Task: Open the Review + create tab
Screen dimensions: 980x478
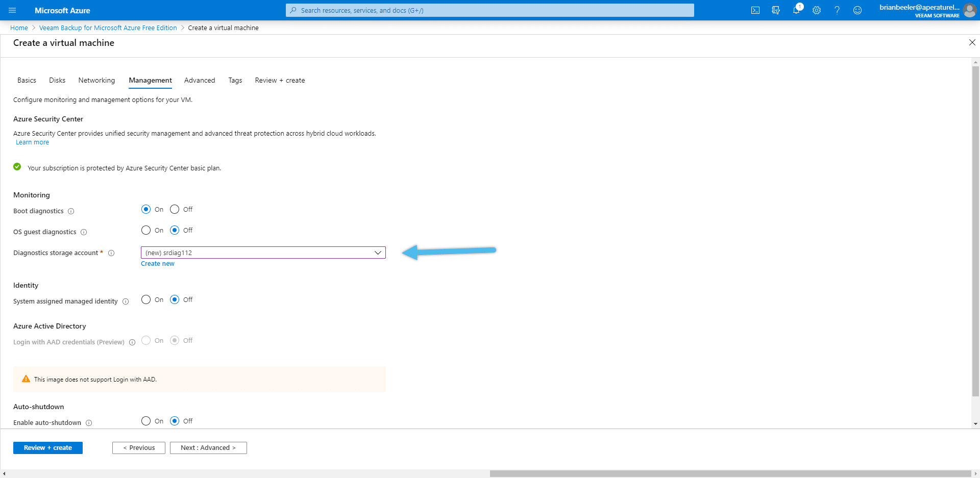Action: [x=280, y=80]
